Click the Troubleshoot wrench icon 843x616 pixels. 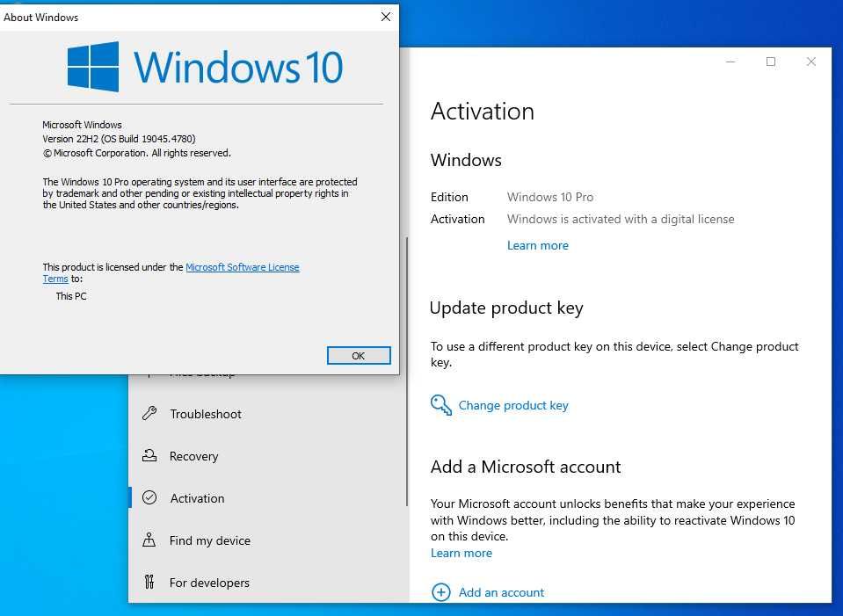point(149,413)
